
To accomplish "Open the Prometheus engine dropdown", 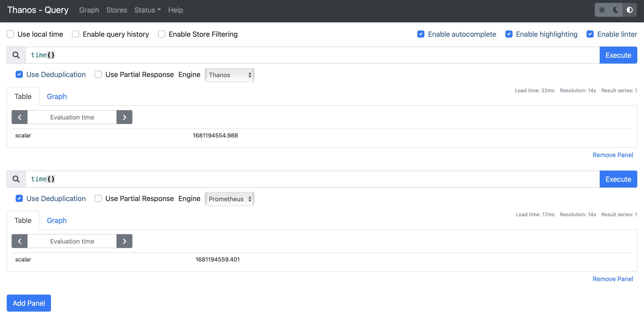I will pyautogui.click(x=229, y=199).
